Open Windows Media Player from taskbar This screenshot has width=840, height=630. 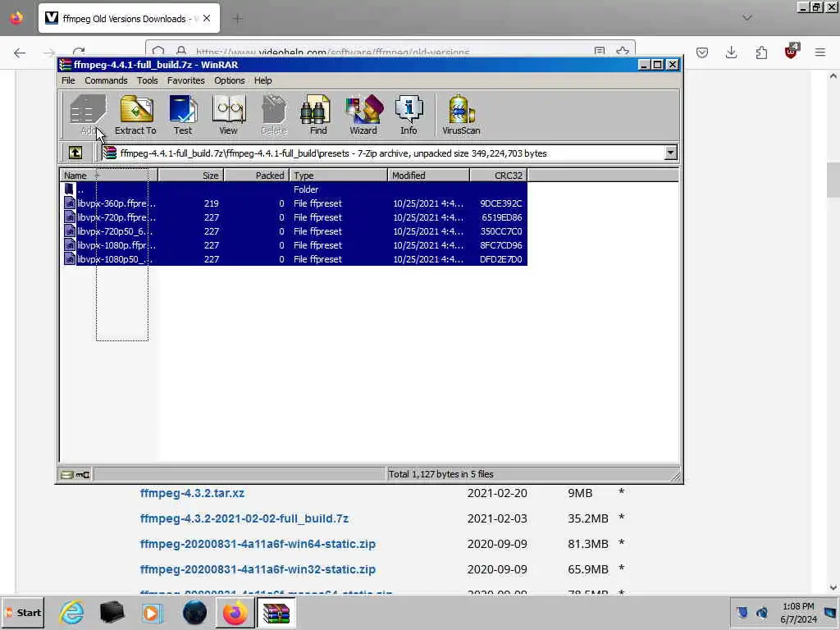(153, 612)
